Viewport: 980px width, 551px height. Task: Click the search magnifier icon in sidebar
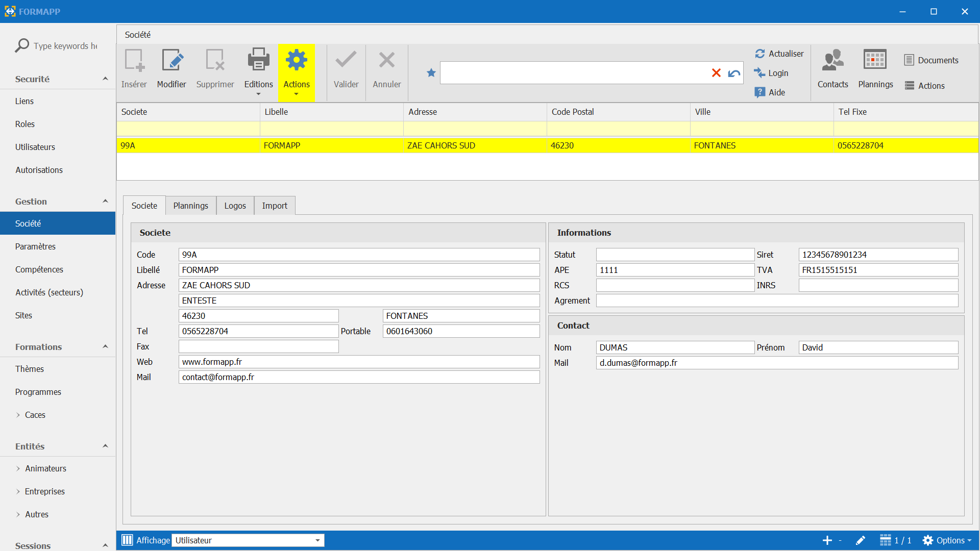22,45
